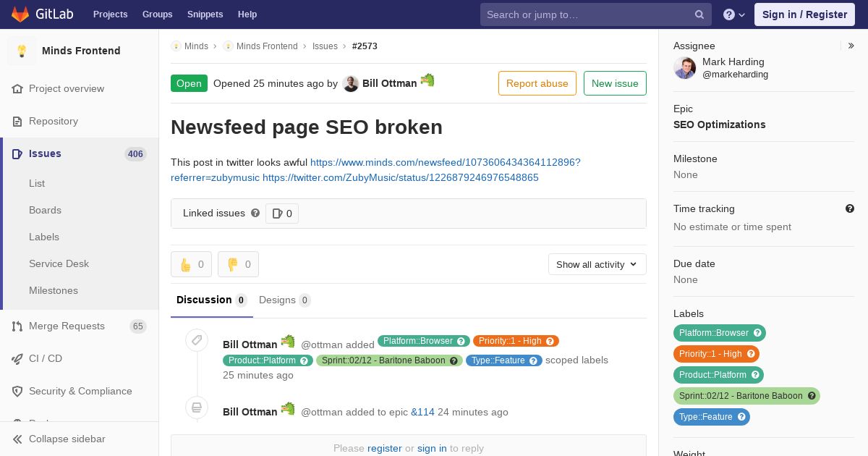Click help icon on sidebar Type::Feature label
Viewport: 868px width, 456px height.
pyautogui.click(x=741, y=417)
